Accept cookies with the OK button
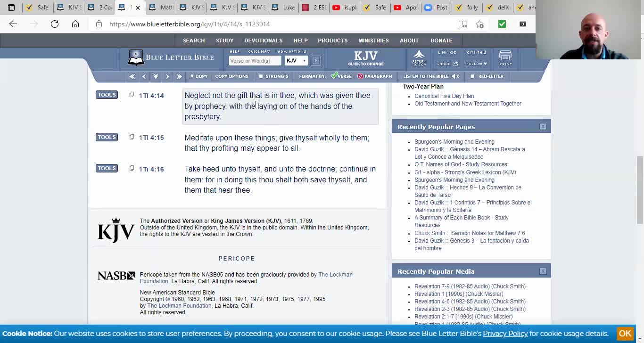Image resolution: width=644 pixels, height=343 pixels. [625, 333]
